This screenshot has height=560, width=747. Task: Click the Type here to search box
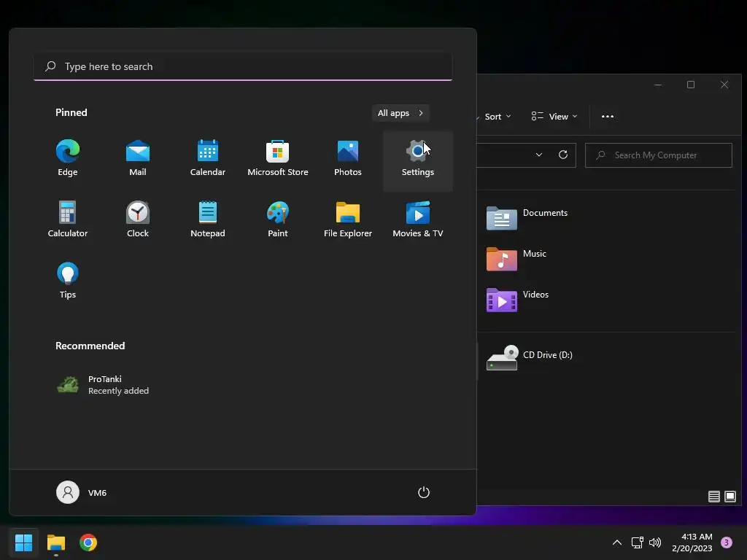(x=243, y=66)
